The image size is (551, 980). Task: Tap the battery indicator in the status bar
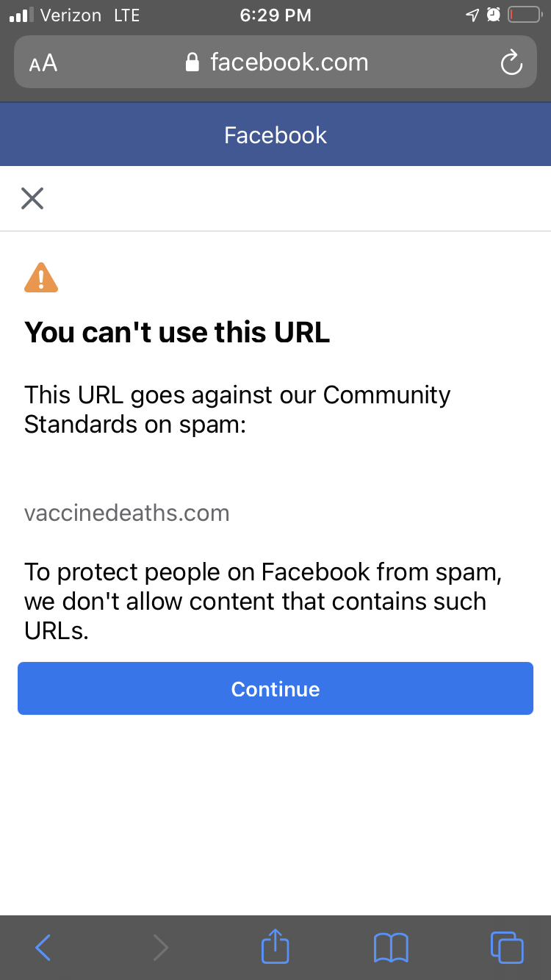pos(525,15)
